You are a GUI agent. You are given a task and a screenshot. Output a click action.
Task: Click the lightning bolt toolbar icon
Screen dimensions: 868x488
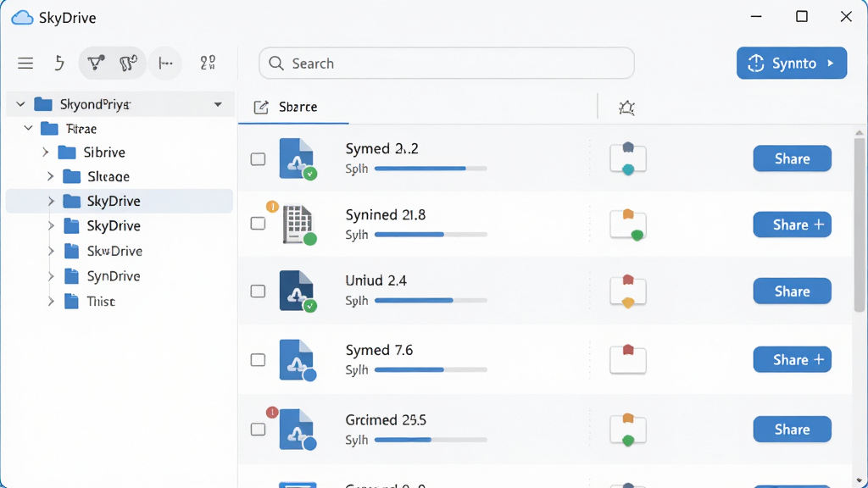[x=59, y=63]
